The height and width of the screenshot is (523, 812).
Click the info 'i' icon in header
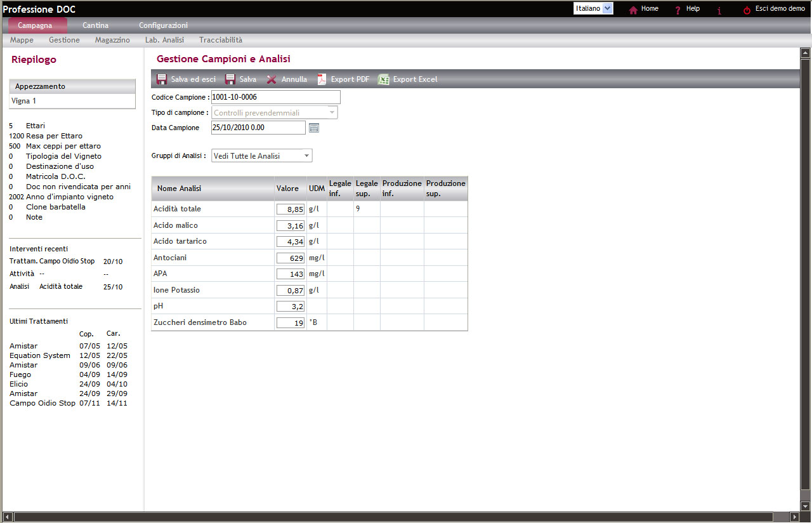coord(719,10)
